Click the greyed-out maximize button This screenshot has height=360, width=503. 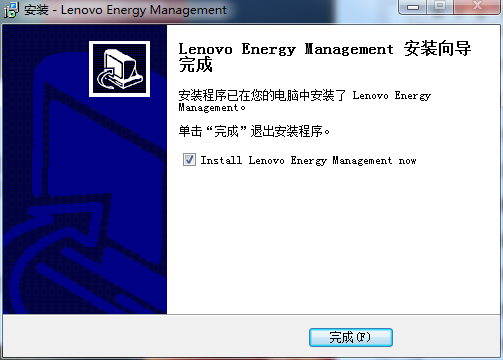click(x=440, y=7)
